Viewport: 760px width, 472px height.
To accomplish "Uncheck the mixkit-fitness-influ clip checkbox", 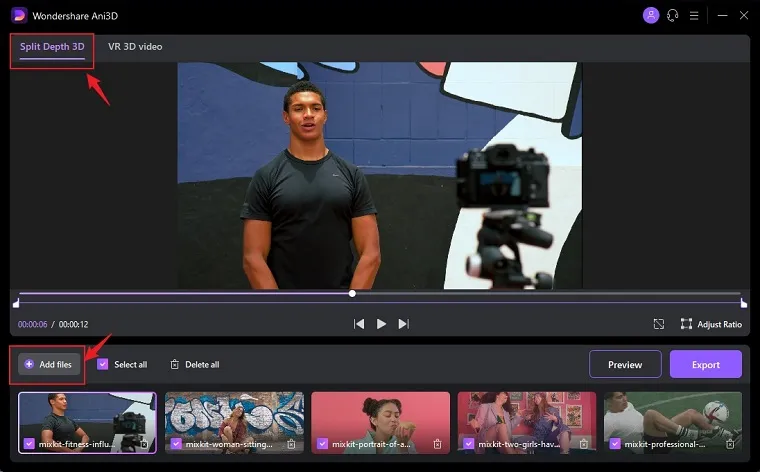I will [x=29, y=444].
